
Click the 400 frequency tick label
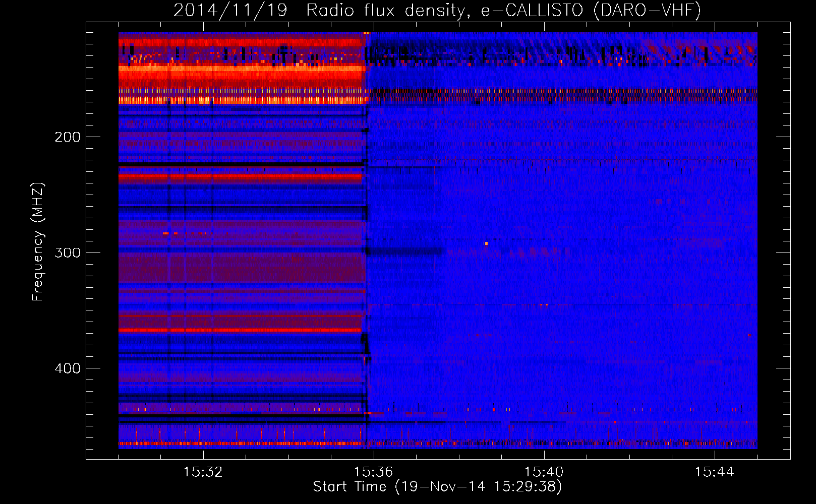coord(68,368)
